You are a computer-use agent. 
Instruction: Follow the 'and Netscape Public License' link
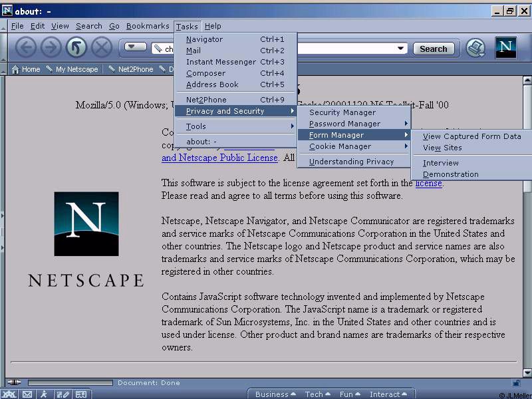click(x=219, y=158)
